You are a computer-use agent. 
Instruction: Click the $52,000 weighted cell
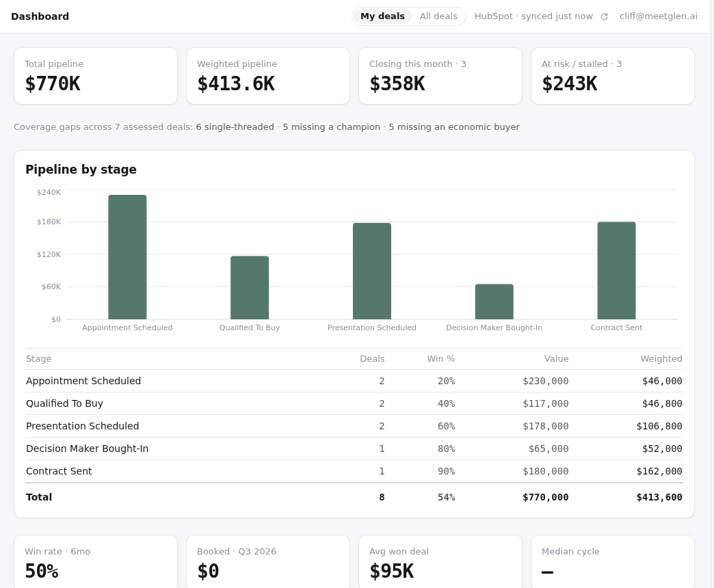662,449
